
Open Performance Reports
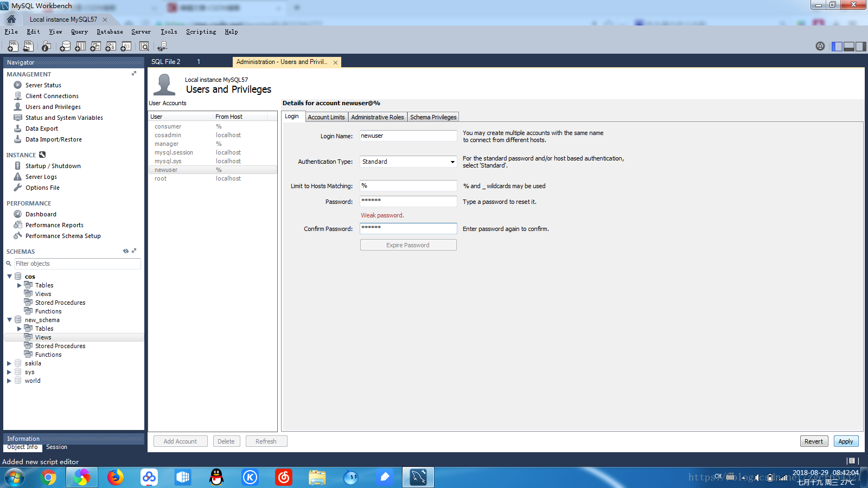pyautogui.click(x=54, y=225)
